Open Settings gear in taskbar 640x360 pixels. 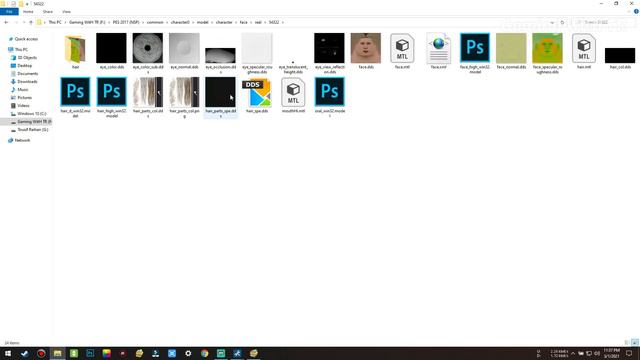point(188,353)
